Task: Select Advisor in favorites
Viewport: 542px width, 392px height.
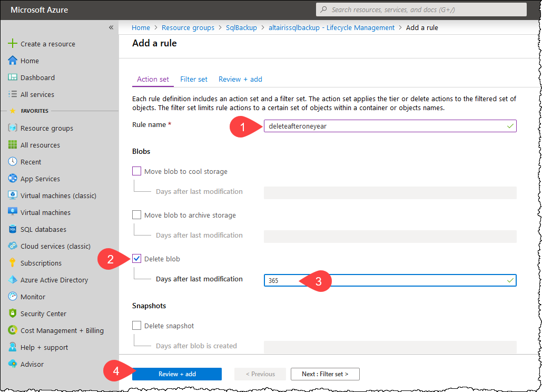Action: (32, 364)
